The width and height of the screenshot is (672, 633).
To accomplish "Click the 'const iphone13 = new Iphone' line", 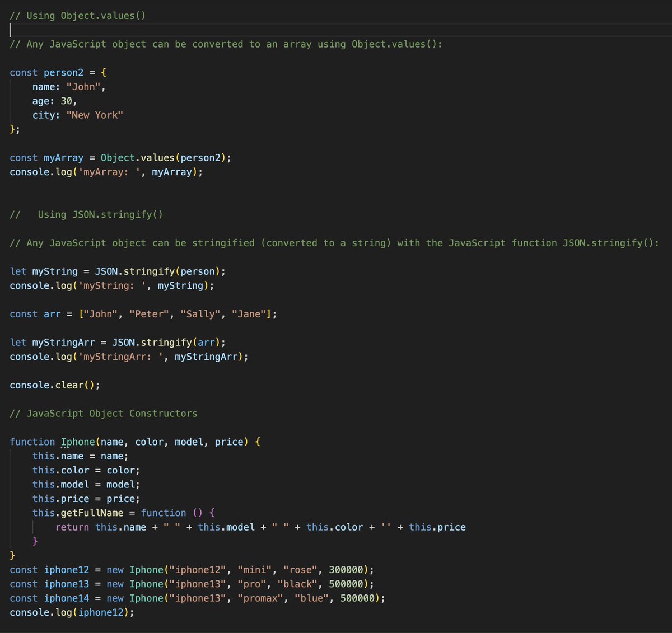I will tap(192, 584).
